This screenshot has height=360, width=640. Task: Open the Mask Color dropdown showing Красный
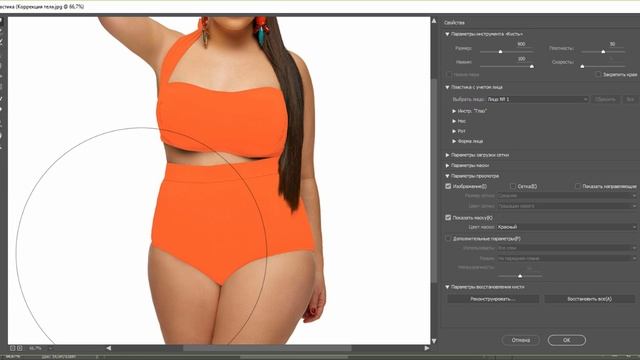click(567, 227)
